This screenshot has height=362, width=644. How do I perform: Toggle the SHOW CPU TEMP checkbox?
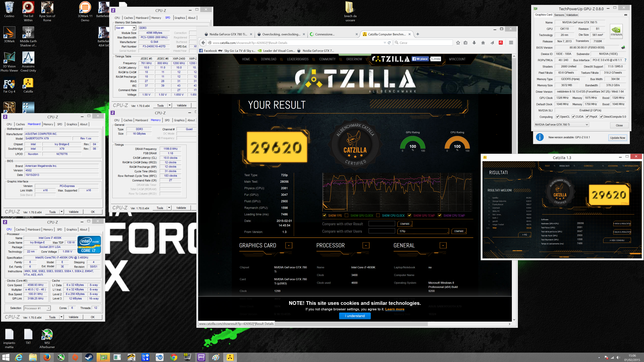tap(440, 215)
